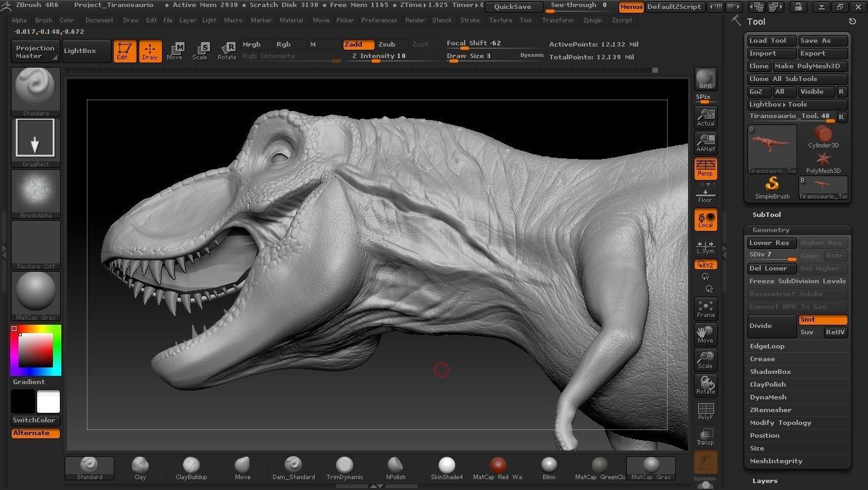The height and width of the screenshot is (490, 868).
Task: Click the QuickSave button
Action: click(513, 7)
